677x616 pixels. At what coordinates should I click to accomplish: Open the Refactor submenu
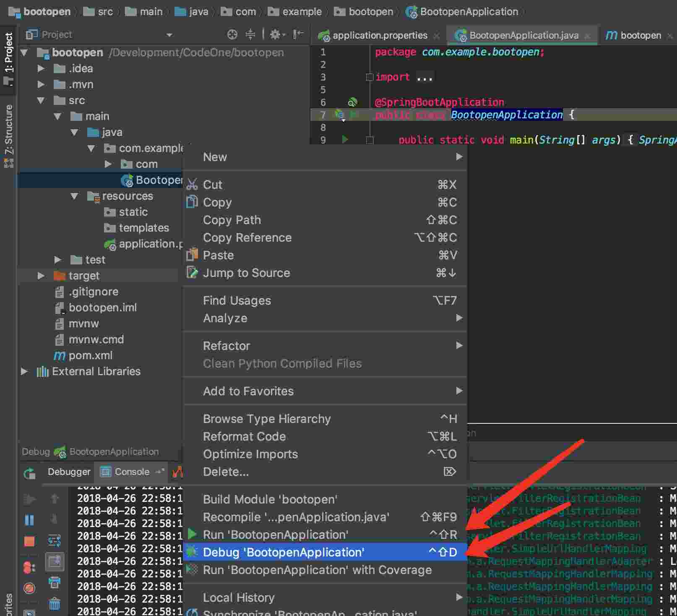click(x=325, y=346)
